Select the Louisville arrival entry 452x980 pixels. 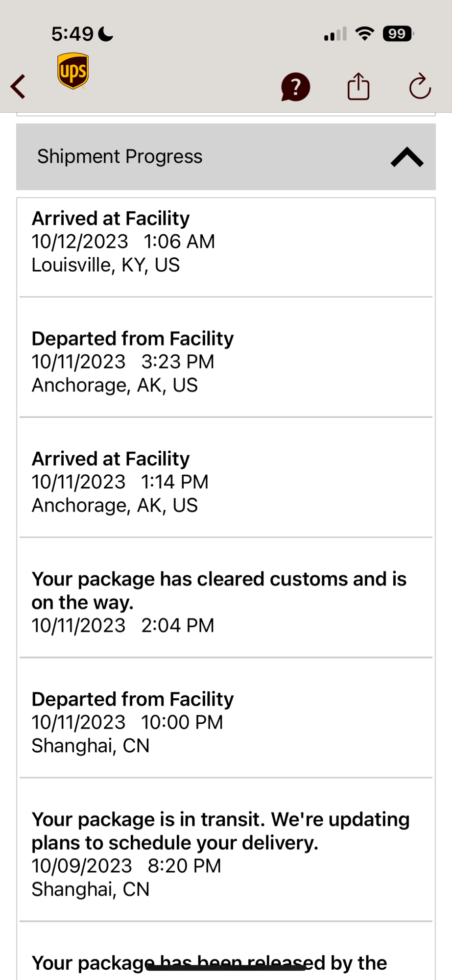pyautogui.click(x=226, y=242)
